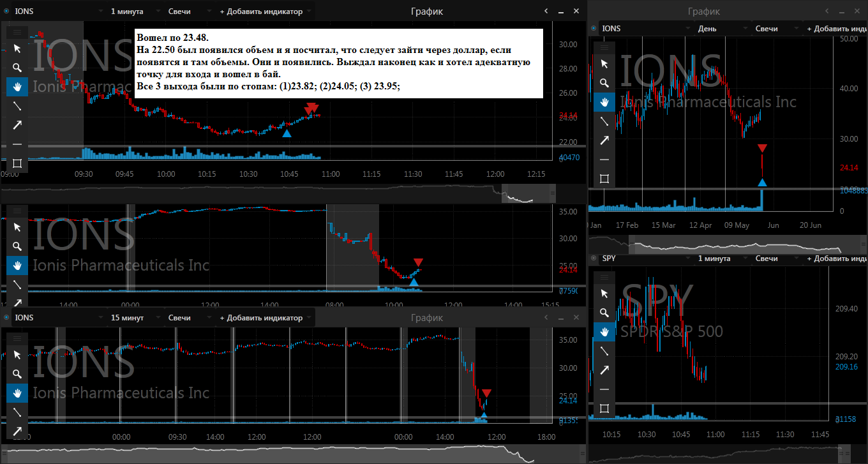
Task: Click the red sell triangle marker in 15 минут chart
Action: pyautogui.click(x=486, y=393)
